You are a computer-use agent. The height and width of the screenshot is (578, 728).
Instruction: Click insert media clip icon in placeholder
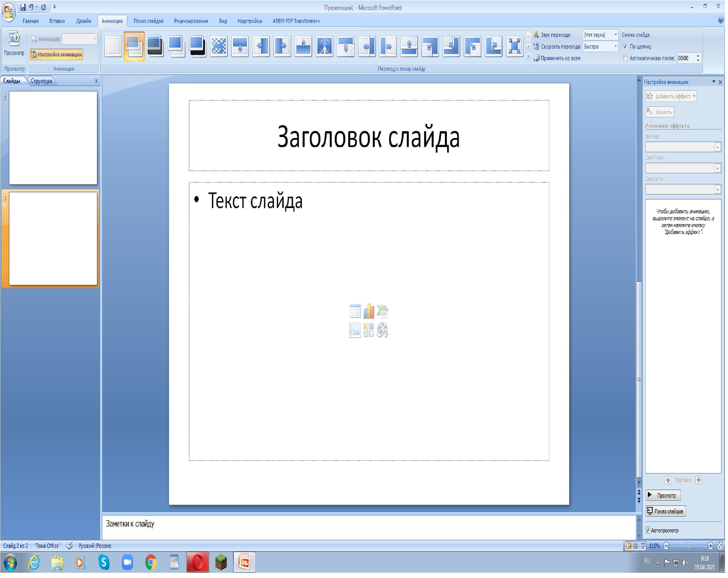[x=383, y=330]
